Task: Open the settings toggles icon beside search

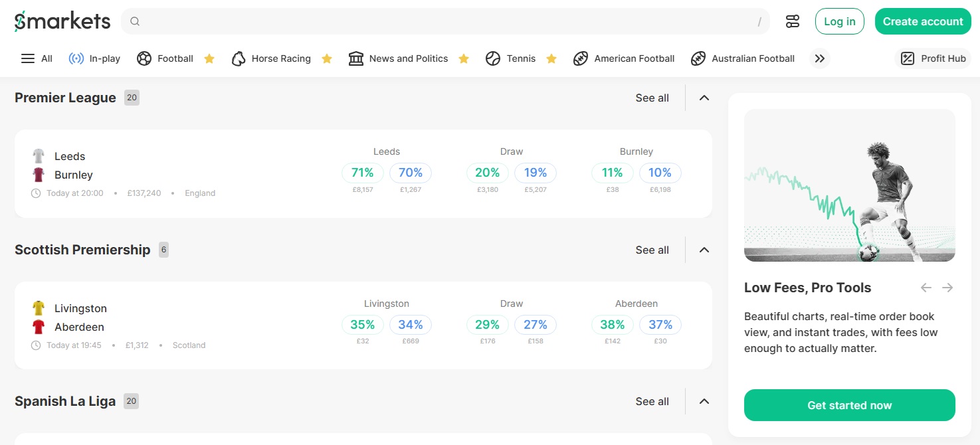Action: 792,21
